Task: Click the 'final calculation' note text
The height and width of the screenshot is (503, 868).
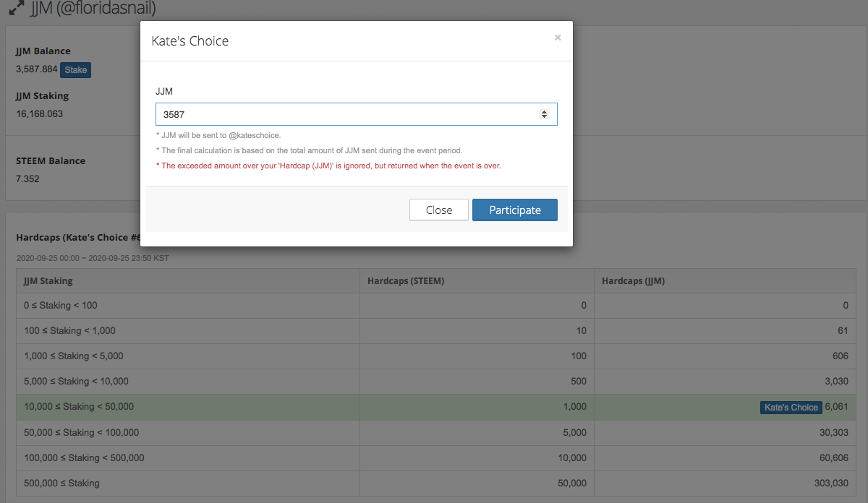Action: (309, 150)
